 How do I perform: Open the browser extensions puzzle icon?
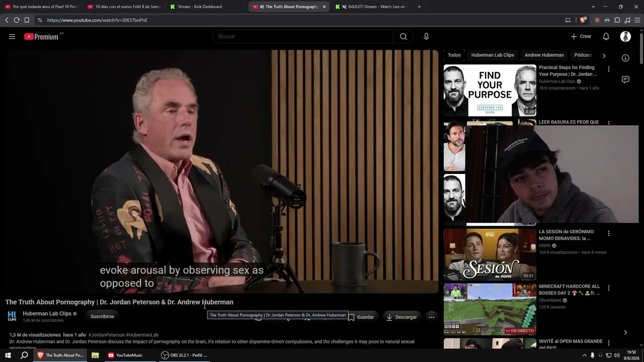click(x=617, y=20)
